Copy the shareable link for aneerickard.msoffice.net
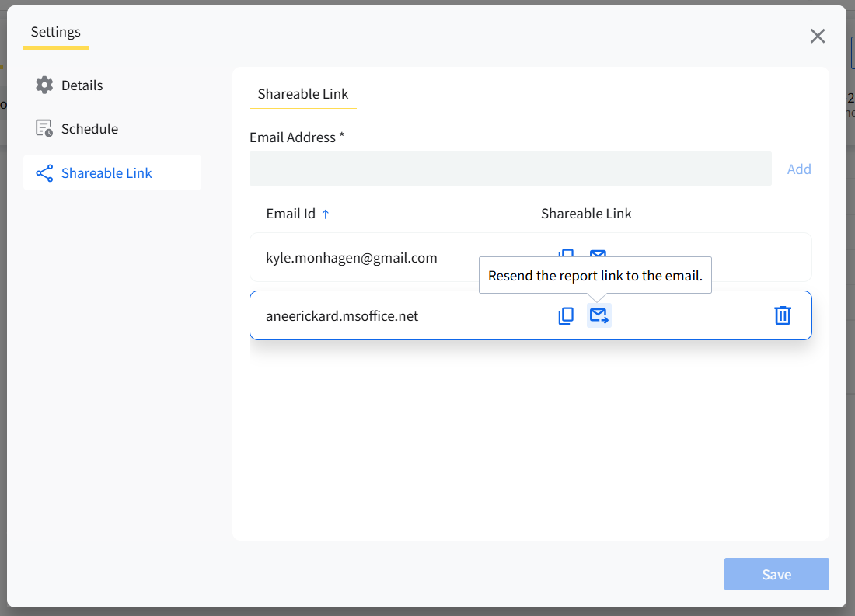Viewport: 855px width, 616px height. (x=566, y=315)
